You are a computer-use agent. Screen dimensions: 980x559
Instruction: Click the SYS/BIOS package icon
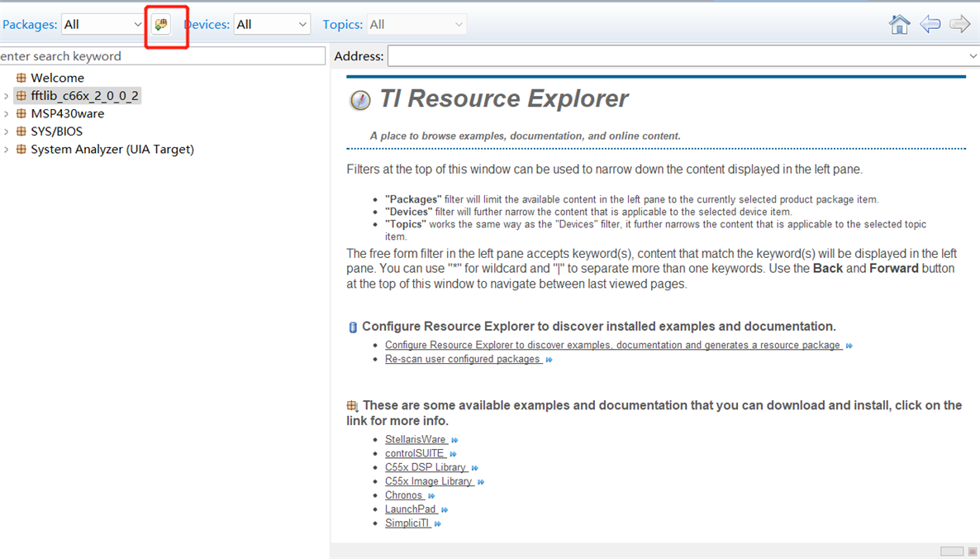click(x=21, y=131)
